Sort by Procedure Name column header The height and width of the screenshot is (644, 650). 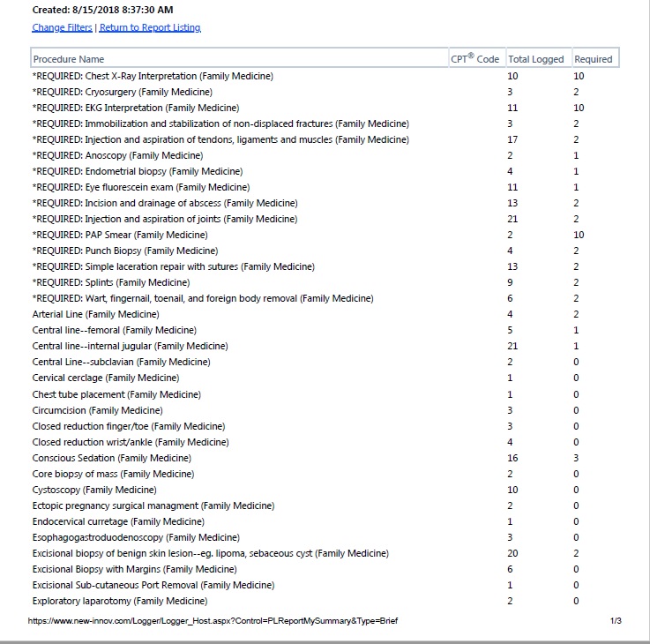tap(69, 59)
